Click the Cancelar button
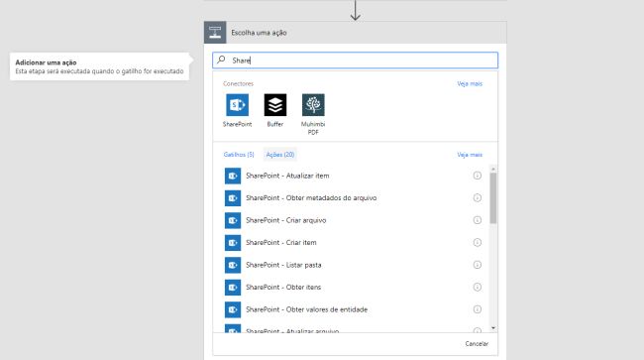Viewport: 644px width, 360px height. [x=477, y=343]
